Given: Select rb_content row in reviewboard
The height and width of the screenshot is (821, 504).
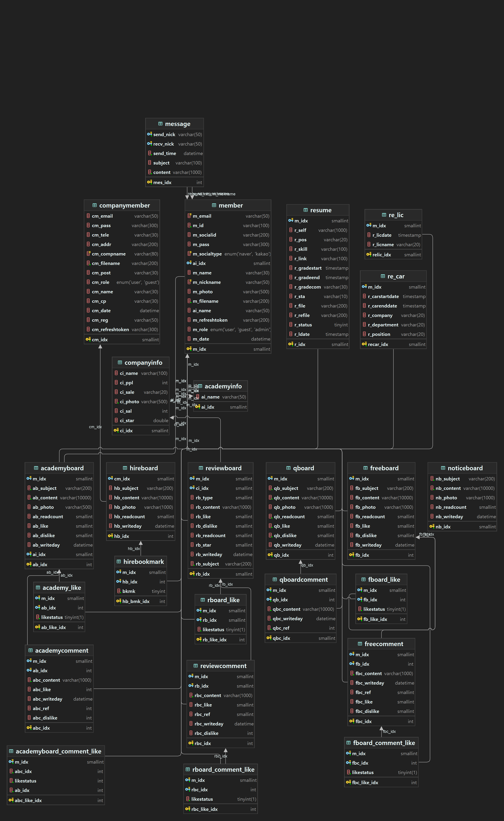Looking at the screenshot, I should coord(208,507).
